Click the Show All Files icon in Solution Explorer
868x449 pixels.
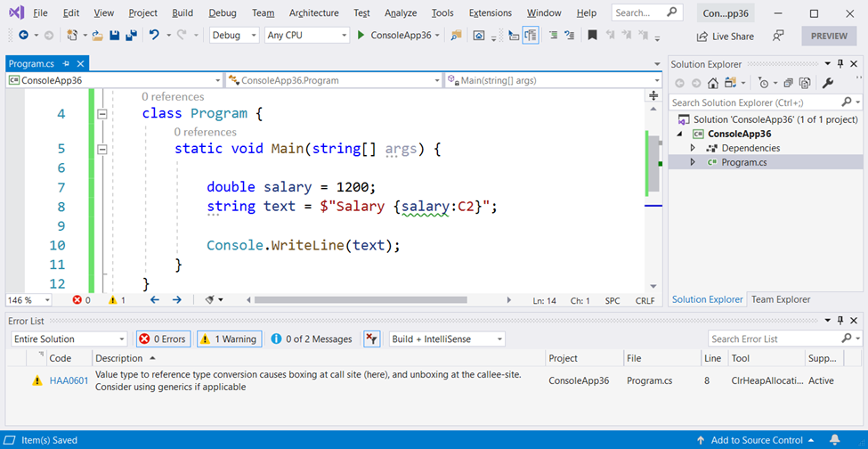tap(806, 83)
